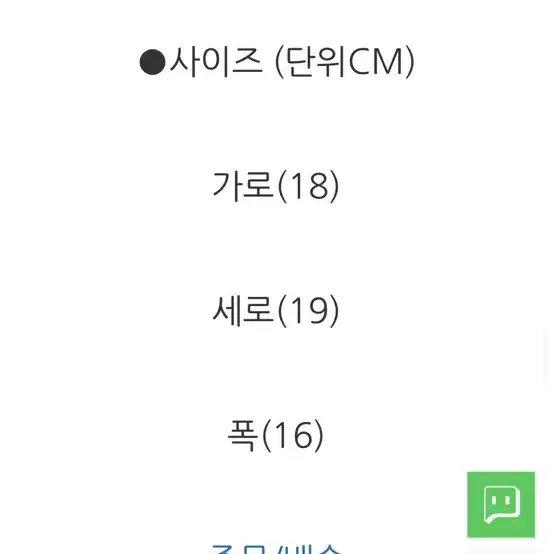Open the partially visible blue 주문/배송 link
The image size is (554, 554).
pos(277,549)
